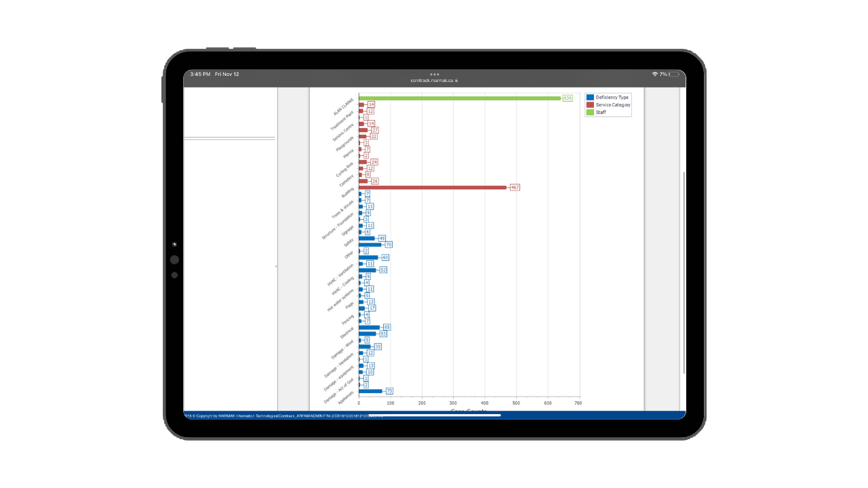Click the blue Appliances bar
Viewport: 868px width, 488px height.
[370, 391]
